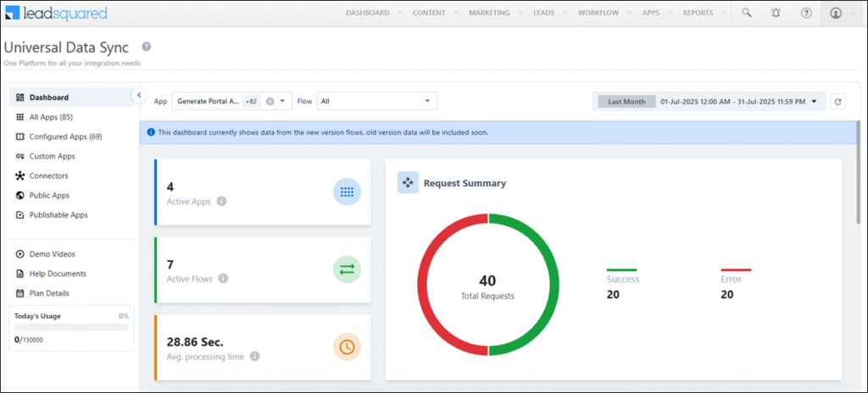Viewport: 868px width, 393px height.
Task: Click info icon next to Active Apps
Action: [221, 202]
